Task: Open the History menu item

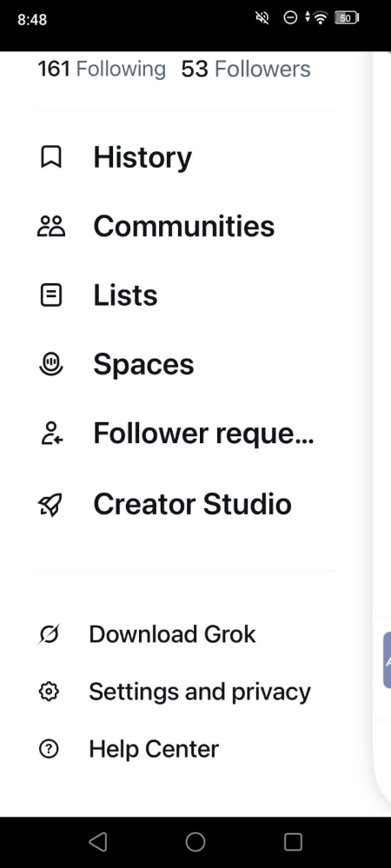Action: click(x=142, y=157)
